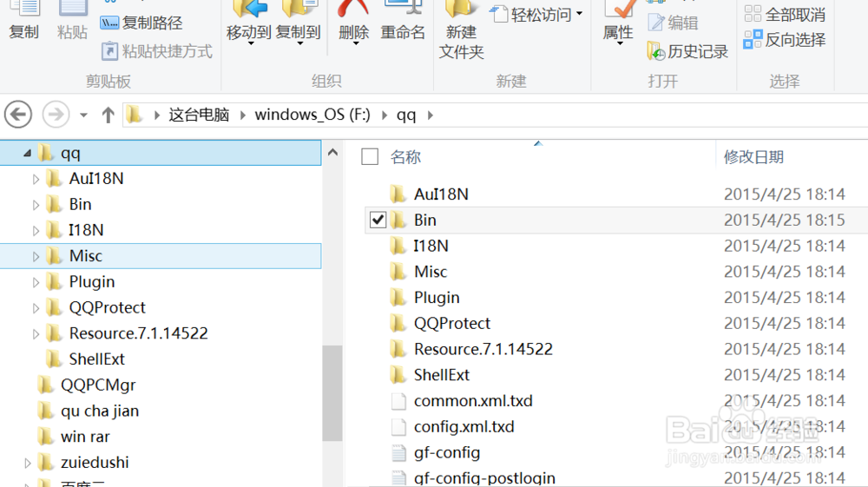Click the folder icon in address bar
This screenshot has width=868, height=487.
(134, 115)
